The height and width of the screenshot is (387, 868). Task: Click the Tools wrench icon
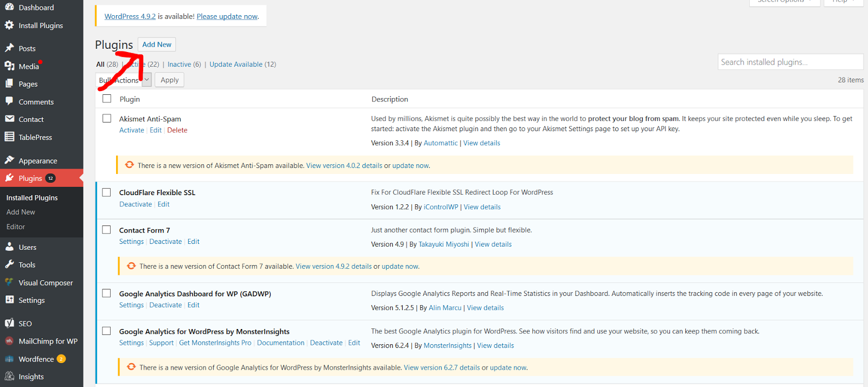(x=9, y=265)
